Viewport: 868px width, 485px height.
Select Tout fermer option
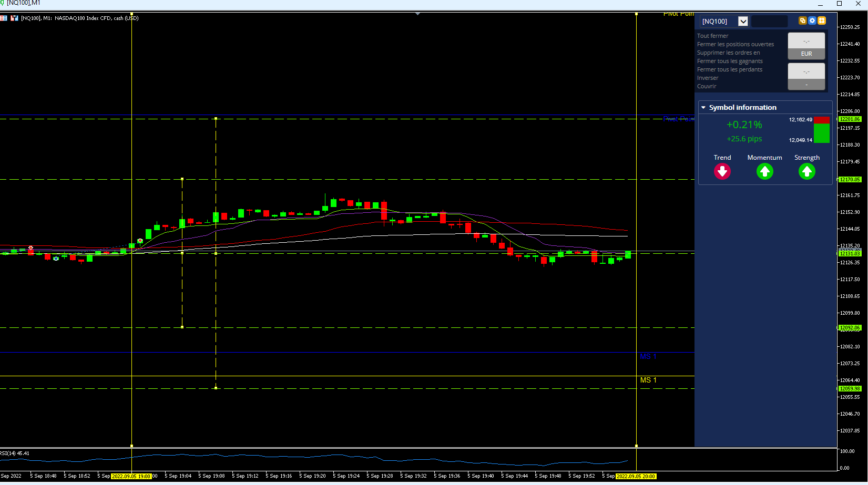713,36
